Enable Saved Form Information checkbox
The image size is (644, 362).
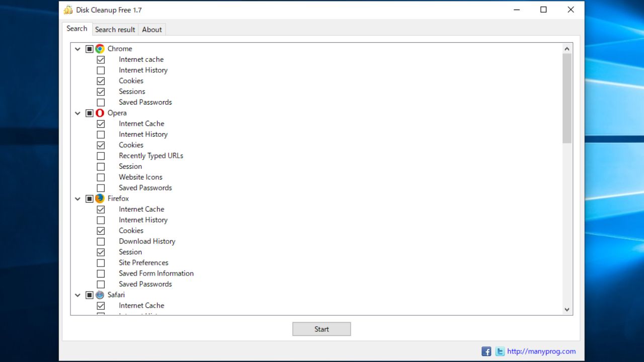pyautogui.click(x=101, y=274)
